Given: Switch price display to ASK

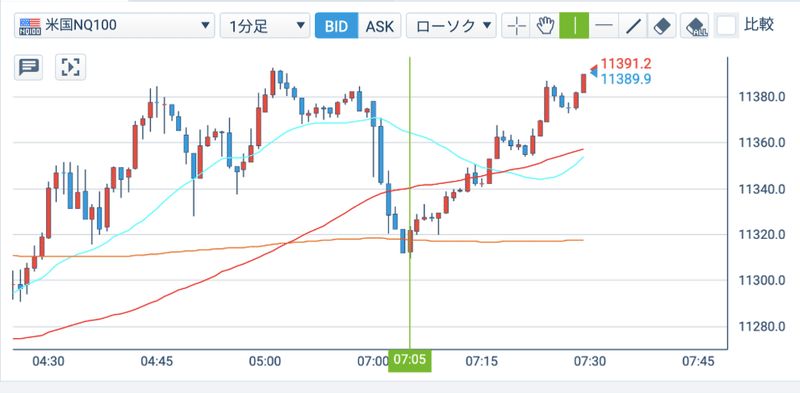Looking at the screenshot, I should click(380, 26).
